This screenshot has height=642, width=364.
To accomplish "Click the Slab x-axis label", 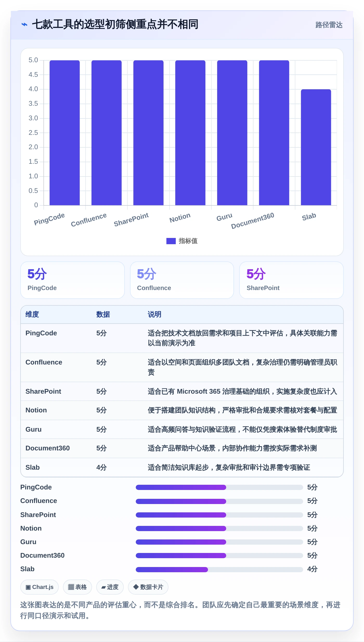I will [x=309, y=217].
